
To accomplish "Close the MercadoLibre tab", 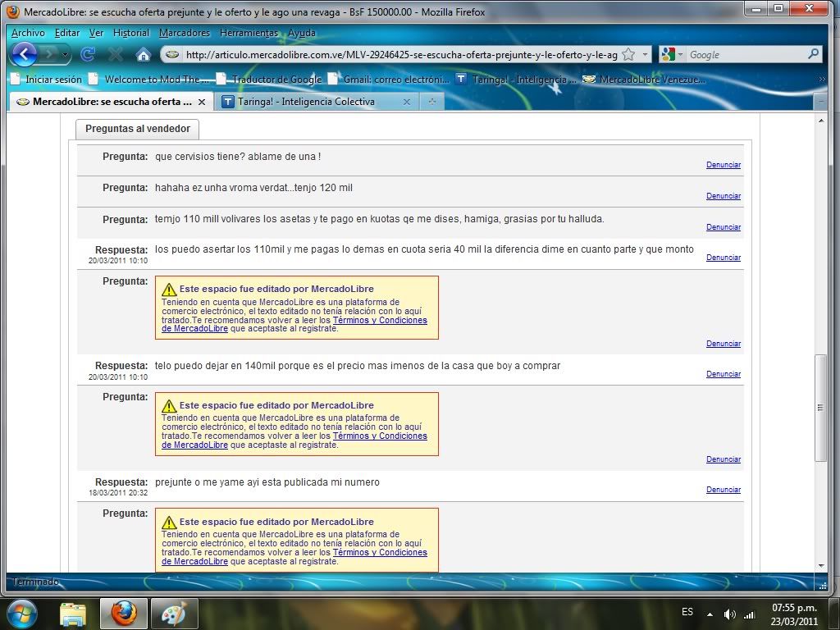I will click(202, 102).
